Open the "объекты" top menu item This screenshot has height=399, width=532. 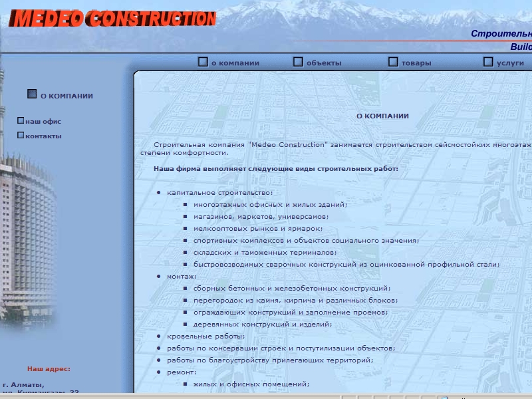[324, 63]
